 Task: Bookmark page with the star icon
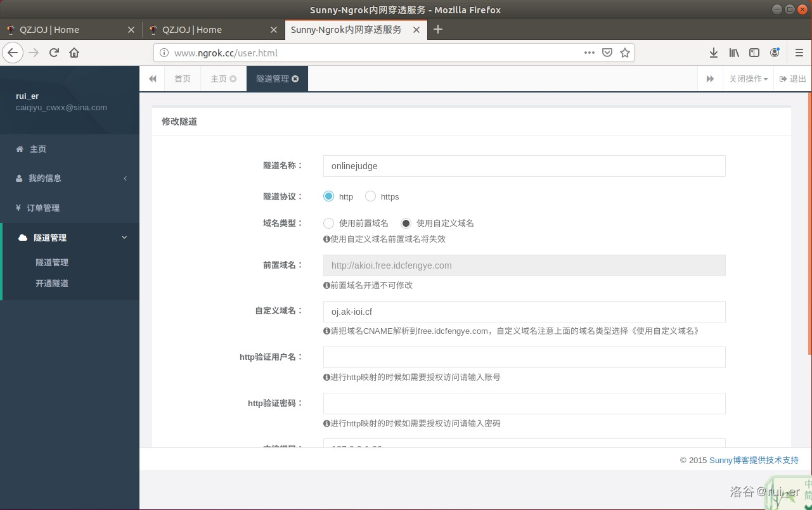pos(624,53)
